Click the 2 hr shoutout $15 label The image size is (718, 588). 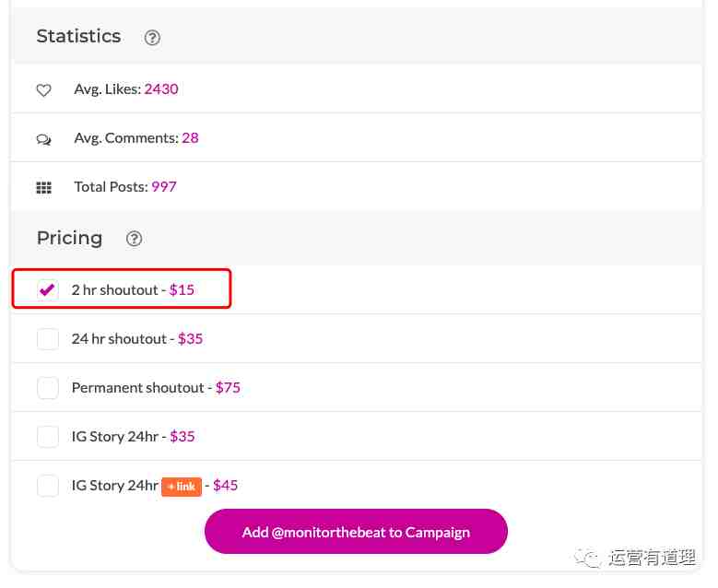pos(133,290)
